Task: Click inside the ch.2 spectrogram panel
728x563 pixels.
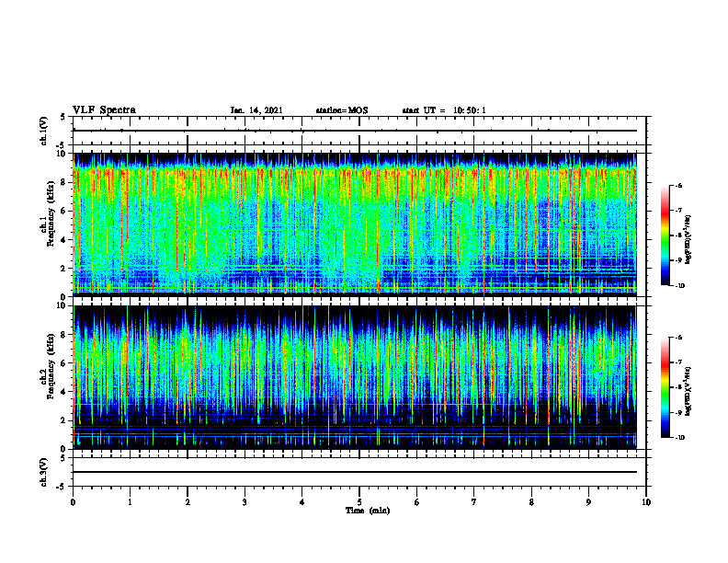Action: click(x=355, y=377)
